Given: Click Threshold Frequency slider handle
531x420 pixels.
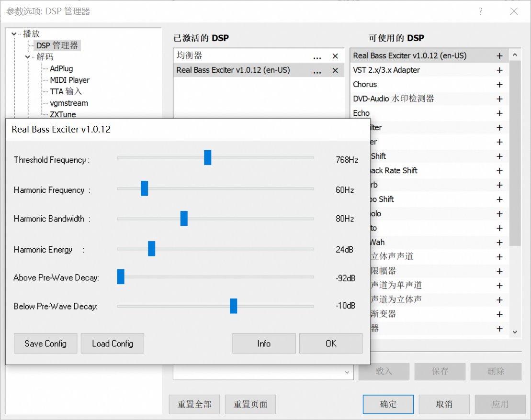Looking at the screenshot, I should [x=208, y=158].
